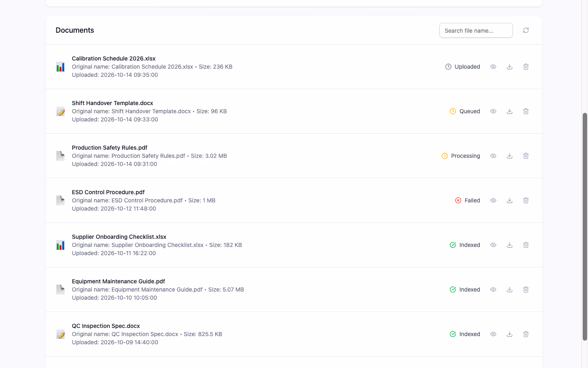Click the Documents heading
This screenshot has width=588, height=368.
click(75, 30)
